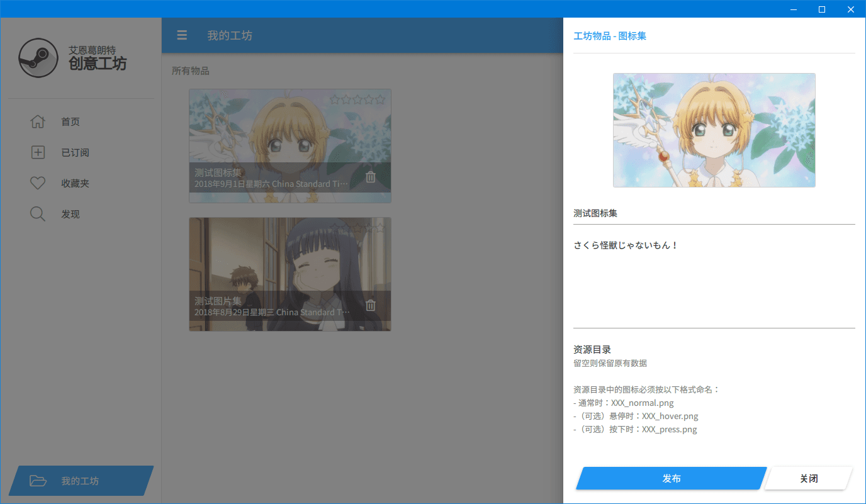Open 收藏夹 in the sidebar
866x504 pixels.
(x=81, y=183)
